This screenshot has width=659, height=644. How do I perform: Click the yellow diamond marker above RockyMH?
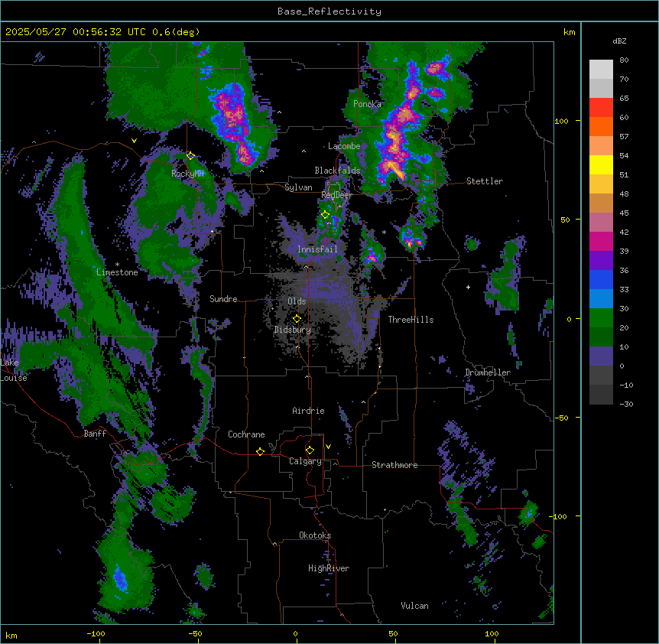[x=190, y=155]
